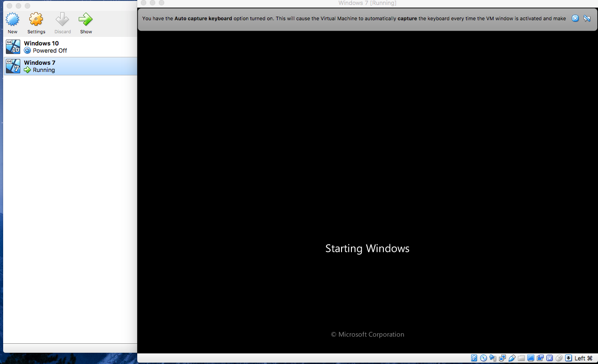Click the Discard arrow toolbar button

tap(63, 23)
